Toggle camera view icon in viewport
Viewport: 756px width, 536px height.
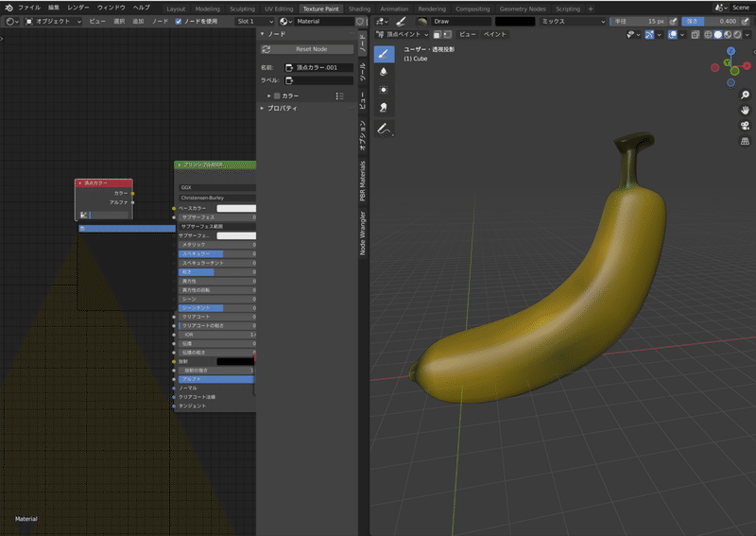(745, 126)
